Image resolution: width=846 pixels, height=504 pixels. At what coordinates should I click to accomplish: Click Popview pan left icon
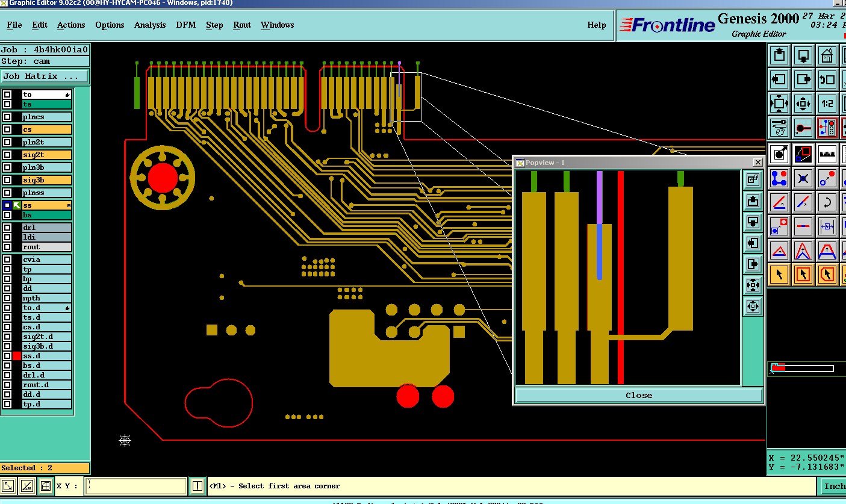click(x=753, y=243)
